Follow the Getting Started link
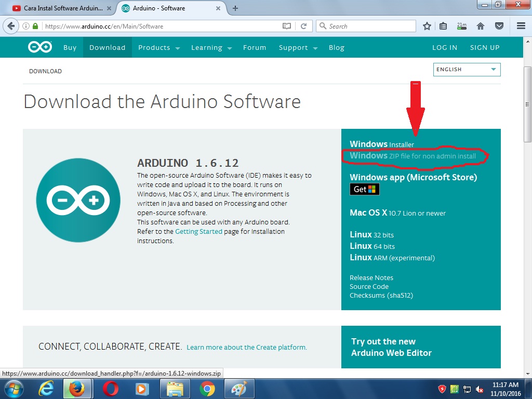The width and height of the screenshot is (532, 399). tap(198, 231)
